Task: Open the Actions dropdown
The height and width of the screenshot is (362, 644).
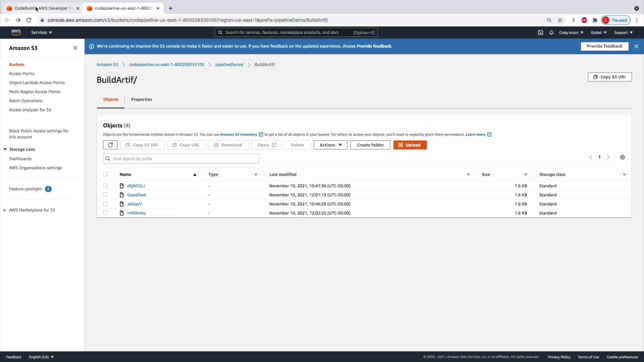Action: [330, 145]
